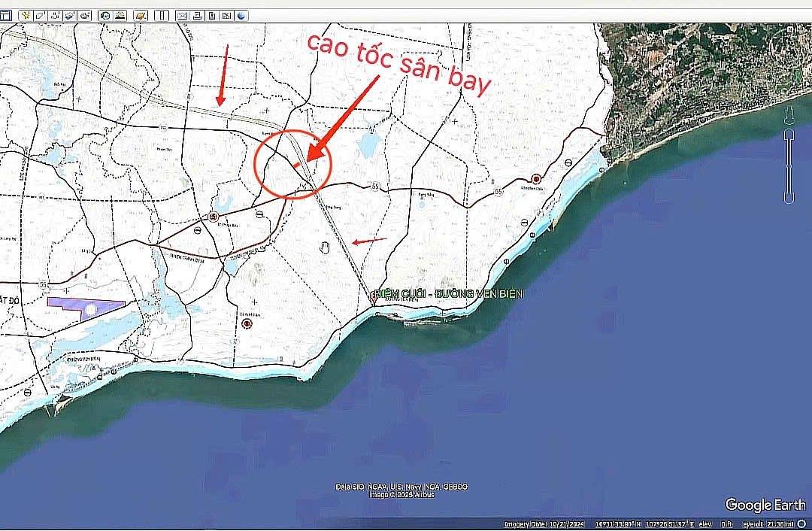Click the blue Earth globe toolbar icon
The image size is (812, 531).
pyautogui.click(x=241, y=16)
